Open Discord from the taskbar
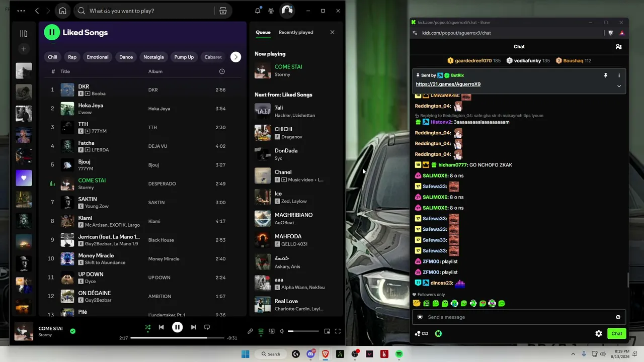The height and width of the screenshot is (362, 644). 310,354
